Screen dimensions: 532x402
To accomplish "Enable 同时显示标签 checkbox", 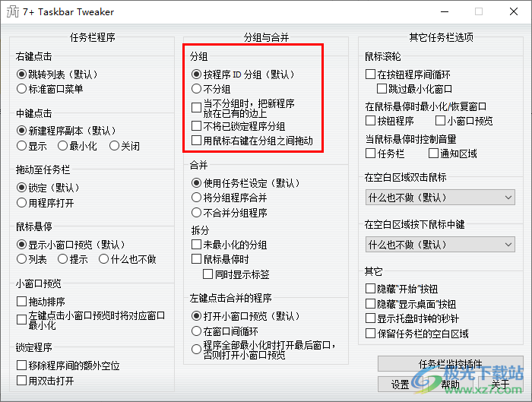I will tap(207, 274).
